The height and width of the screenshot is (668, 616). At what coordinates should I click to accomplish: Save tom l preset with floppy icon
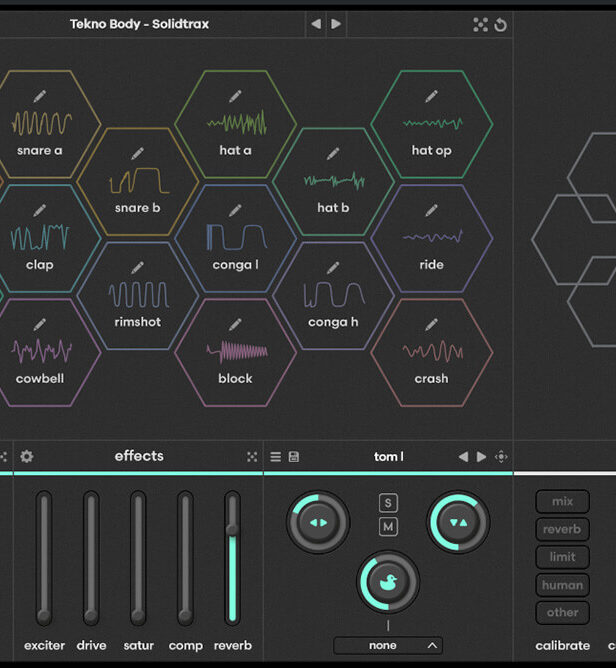point(294,457)
